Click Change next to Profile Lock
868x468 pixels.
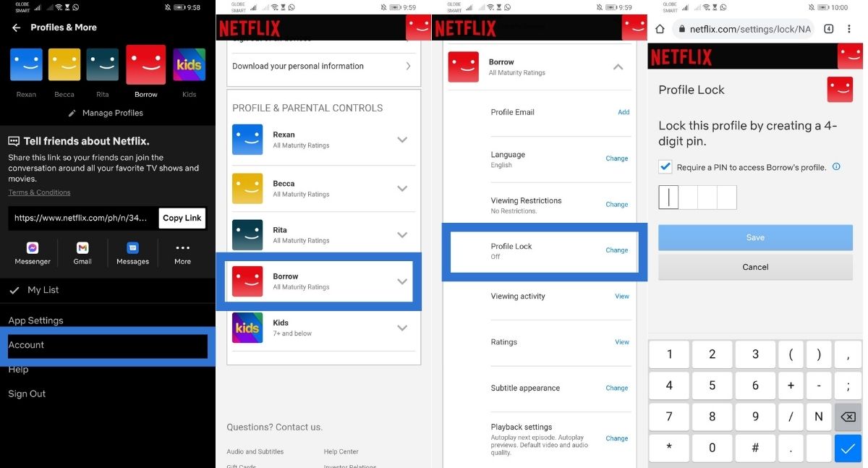[616, 250]
